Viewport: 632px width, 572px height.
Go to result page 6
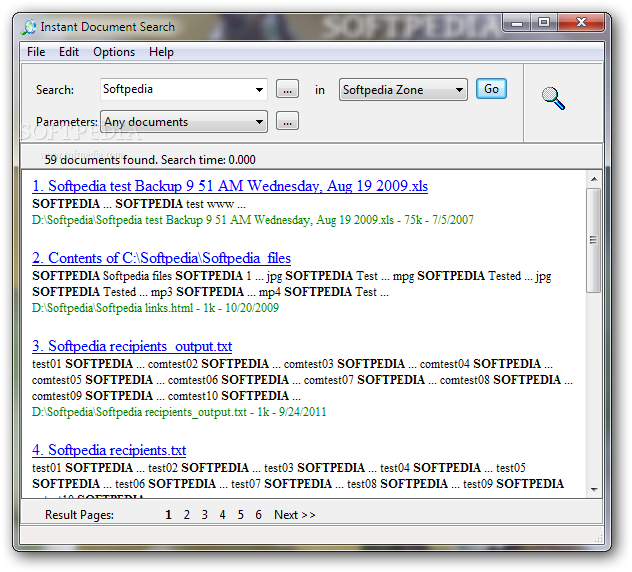coord(258,515)
